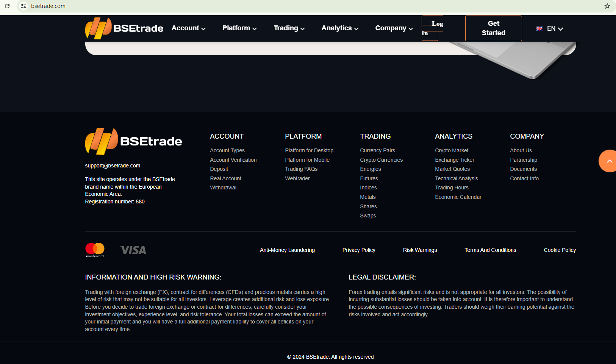Open the Privacy Policy link
The image size is (616, 364).
coord(359,250)
